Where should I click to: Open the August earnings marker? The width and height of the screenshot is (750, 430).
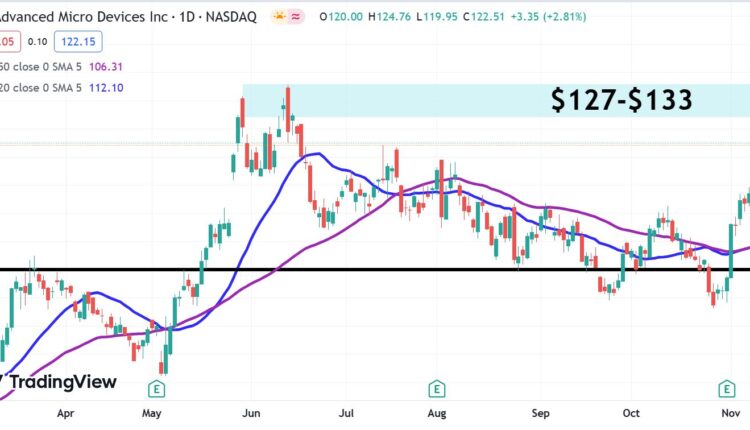pos(436,388)
